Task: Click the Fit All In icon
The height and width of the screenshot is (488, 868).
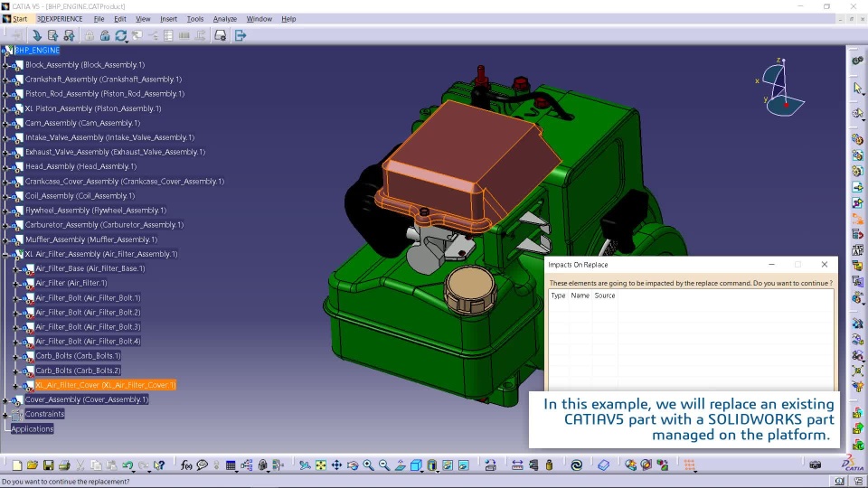Action: [320, 465]
